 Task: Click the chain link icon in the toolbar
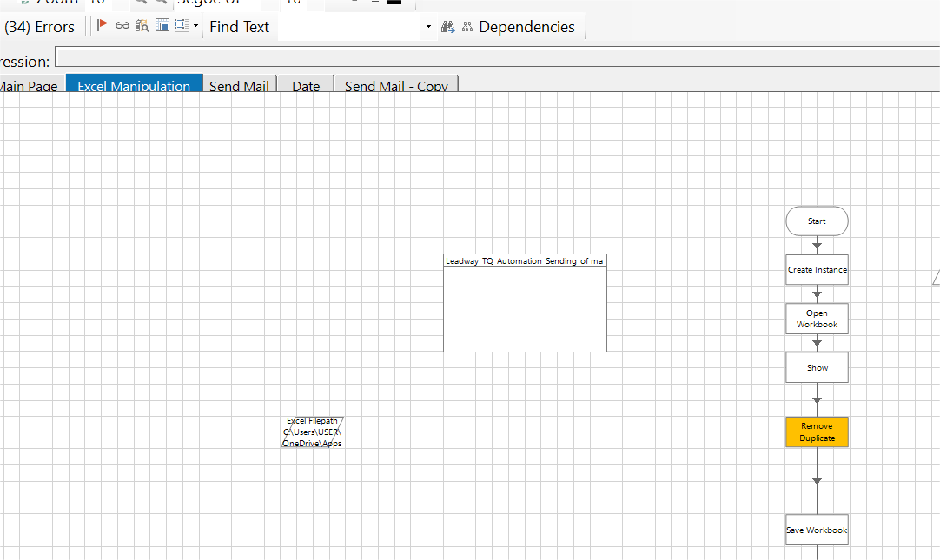[x=122, y=26]
